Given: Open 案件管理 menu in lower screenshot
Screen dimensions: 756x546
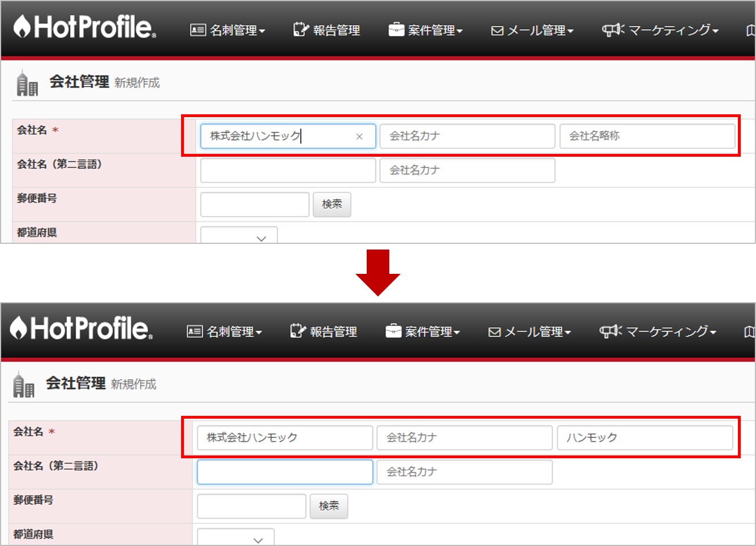Looking at the screenshot, I should [423, 332].
